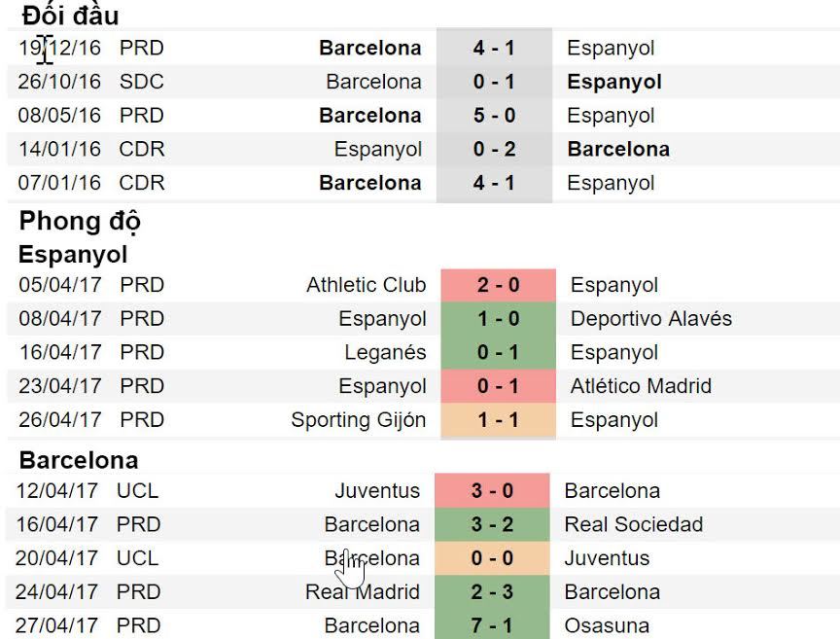This screenshot has height=639, width=840.
Task: Open the orange 1 - 1 Sporting Gijón draw score
Action: tap(498, 420)
